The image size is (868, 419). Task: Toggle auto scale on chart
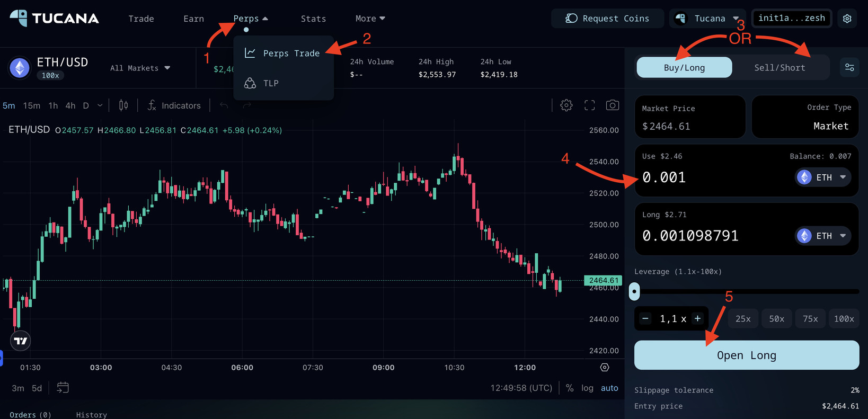point(609,388)
